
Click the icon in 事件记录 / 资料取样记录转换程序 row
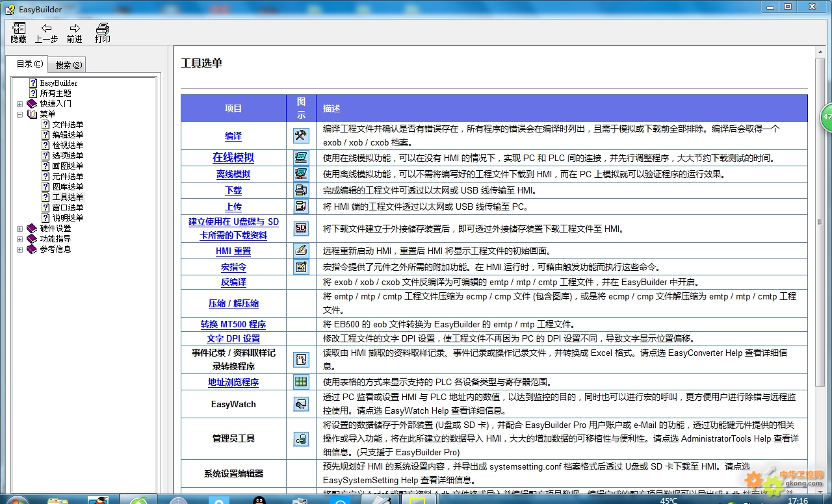click(x=301, y=359)
